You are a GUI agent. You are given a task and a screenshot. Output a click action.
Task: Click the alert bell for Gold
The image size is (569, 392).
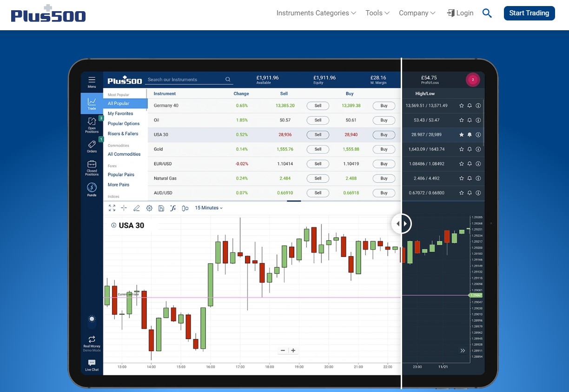point(470,149)
